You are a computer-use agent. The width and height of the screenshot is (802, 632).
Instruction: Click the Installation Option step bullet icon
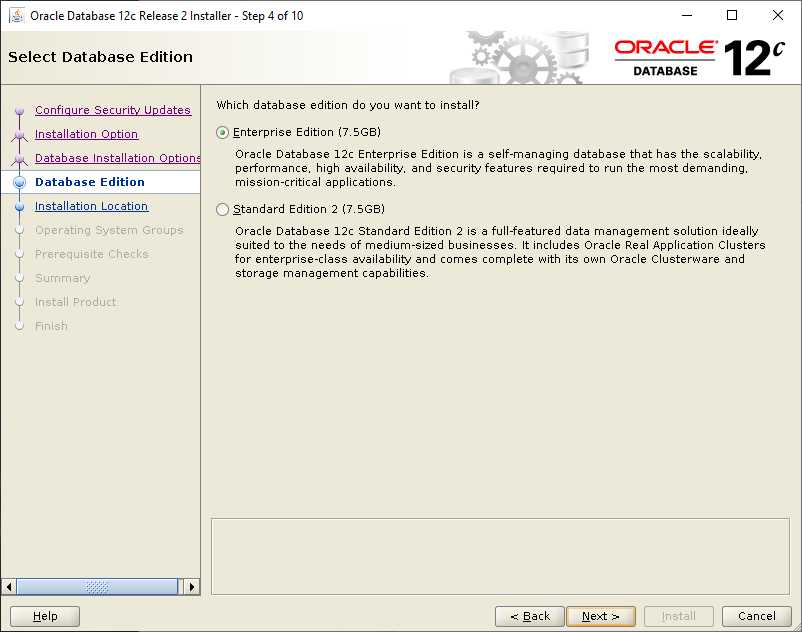click(20, 135)
